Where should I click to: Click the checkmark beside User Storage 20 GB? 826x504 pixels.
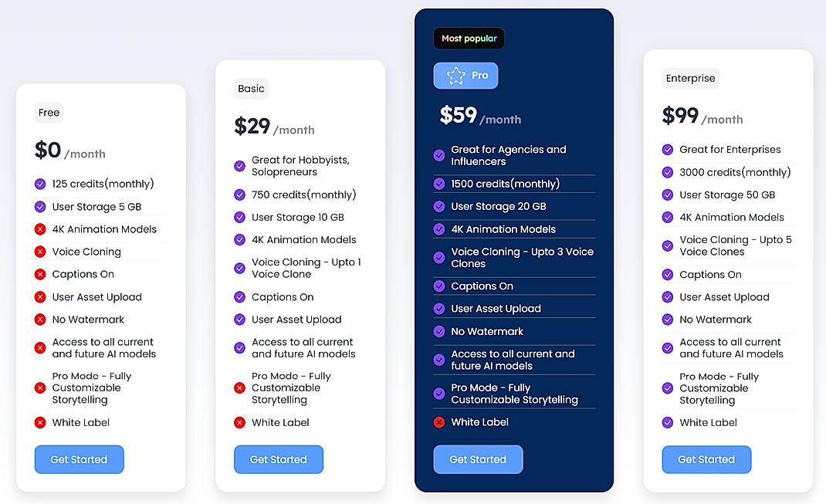(438, 206)
